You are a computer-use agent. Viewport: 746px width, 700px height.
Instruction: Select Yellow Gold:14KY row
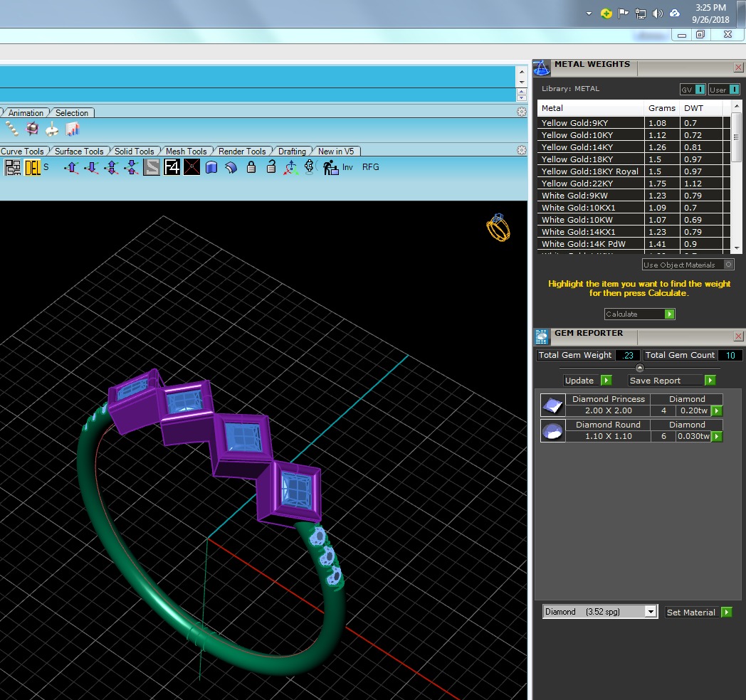(634, 147)
